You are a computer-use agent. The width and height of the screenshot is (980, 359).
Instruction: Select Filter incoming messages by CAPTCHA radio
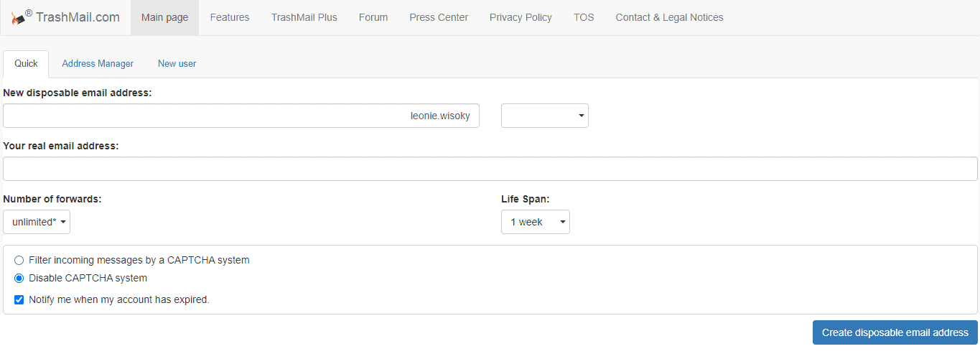click(x=19, y=260)
